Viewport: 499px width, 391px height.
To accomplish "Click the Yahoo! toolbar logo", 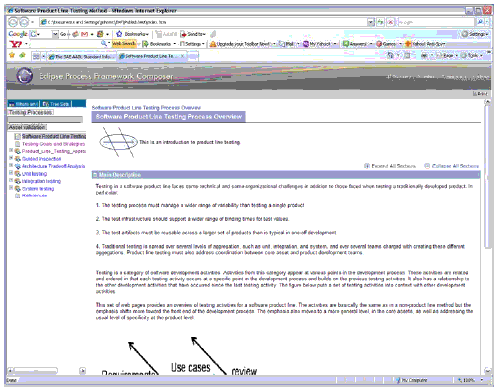I will 16,44.
